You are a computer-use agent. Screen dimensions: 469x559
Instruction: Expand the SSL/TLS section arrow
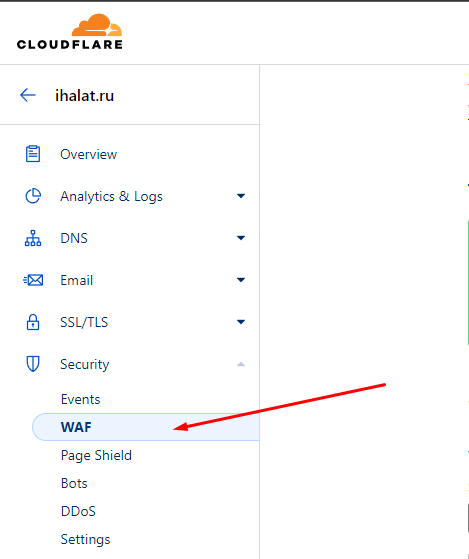click(241, 322)
